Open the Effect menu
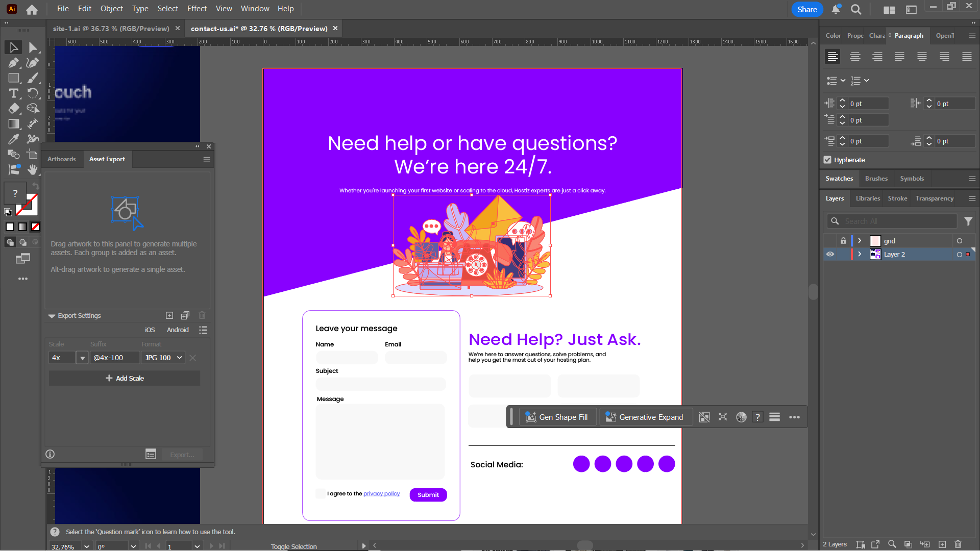980x551 pixels. pyautogui.click(x=197, y=9)
